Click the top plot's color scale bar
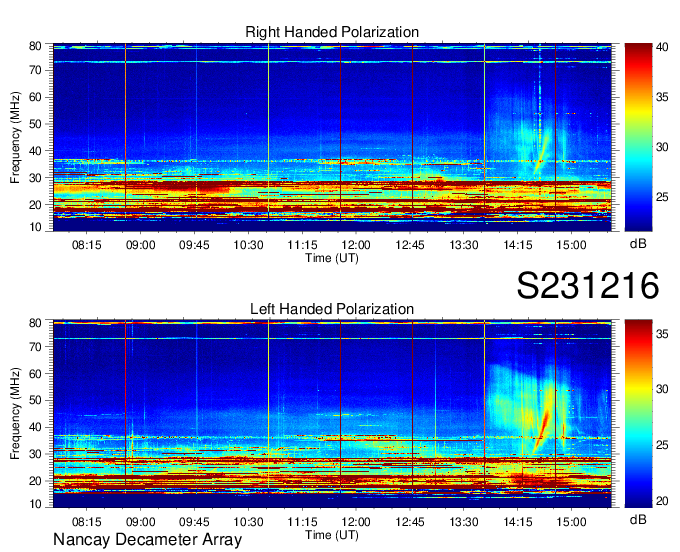 (x=638, y=137)
